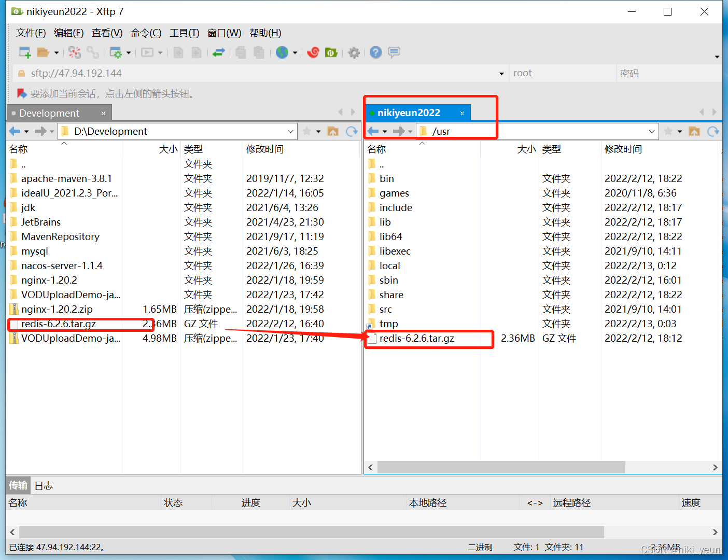Open the 窗口(W) menu
This screenshot has height=560, width=728.
[225, 33]
